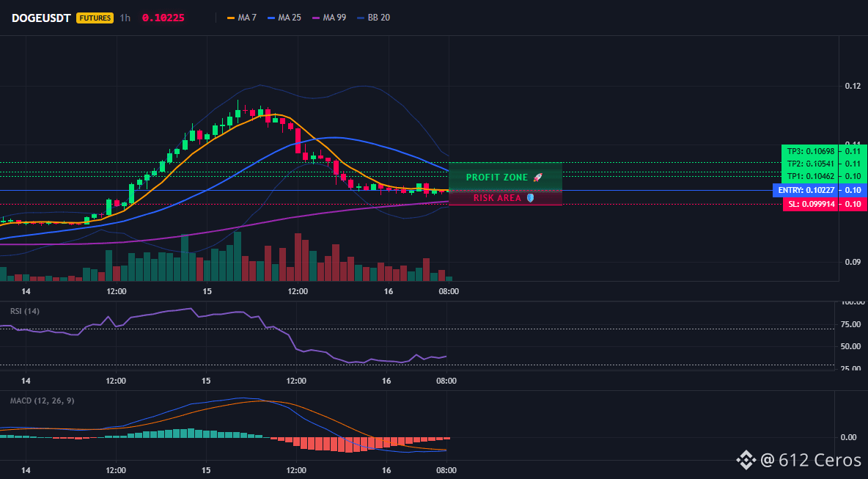The height and width of the screenshot is (479, 868).
Task: Toggle the MA 25 indicator legend
Action: (284, 18)
